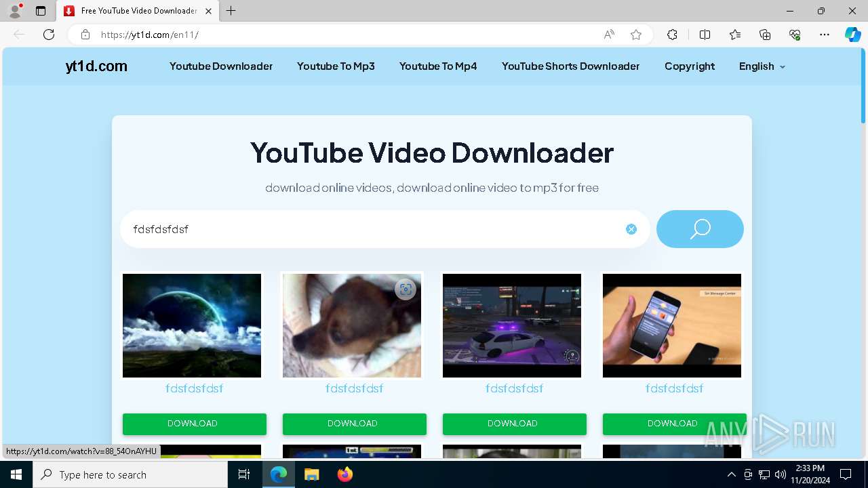Open a new browser tab
This screenshot has height=488, width=868.
tap(231, 11)
